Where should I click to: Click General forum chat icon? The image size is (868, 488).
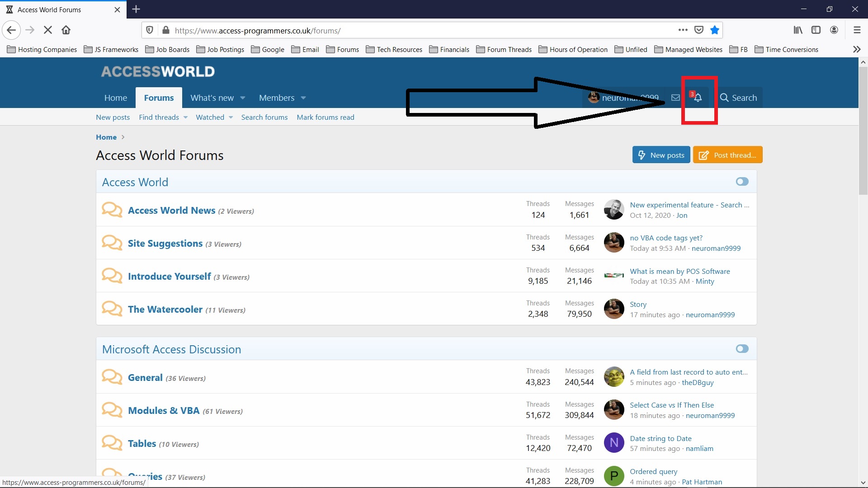tap(112, 377)
